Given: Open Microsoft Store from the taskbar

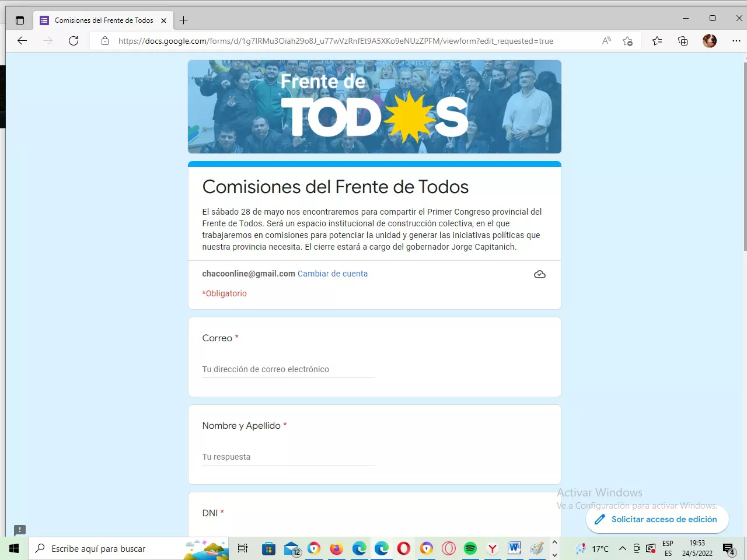Looking at the screenshot, I should click(268, 548).
